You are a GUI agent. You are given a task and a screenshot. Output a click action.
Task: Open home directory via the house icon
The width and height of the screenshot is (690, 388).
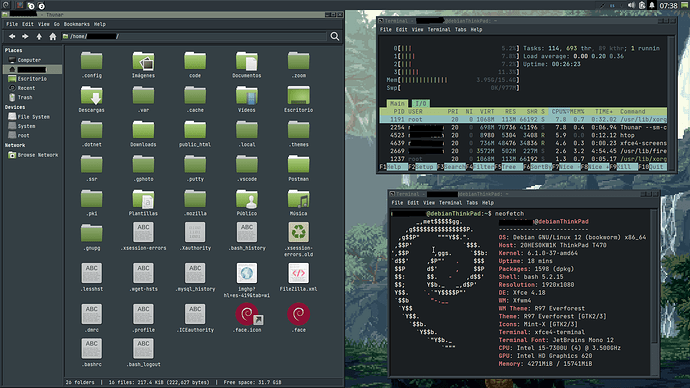(x=53, y=37)
